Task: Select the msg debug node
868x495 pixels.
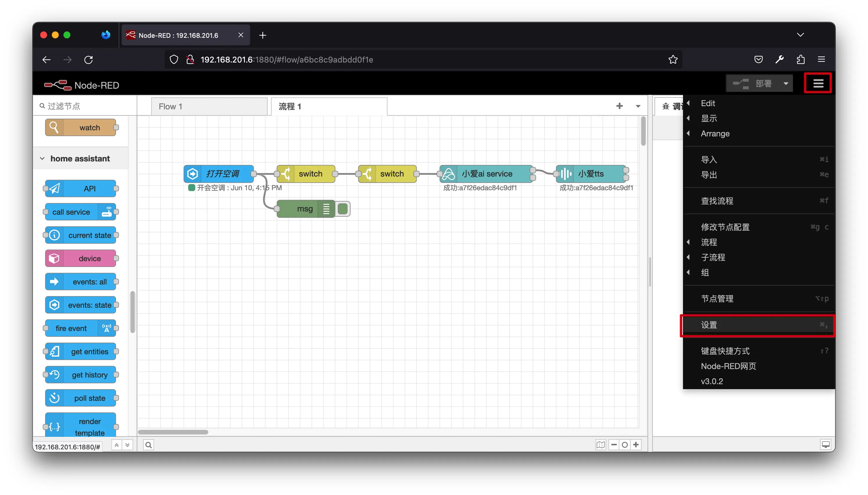Action: (306, 209)
